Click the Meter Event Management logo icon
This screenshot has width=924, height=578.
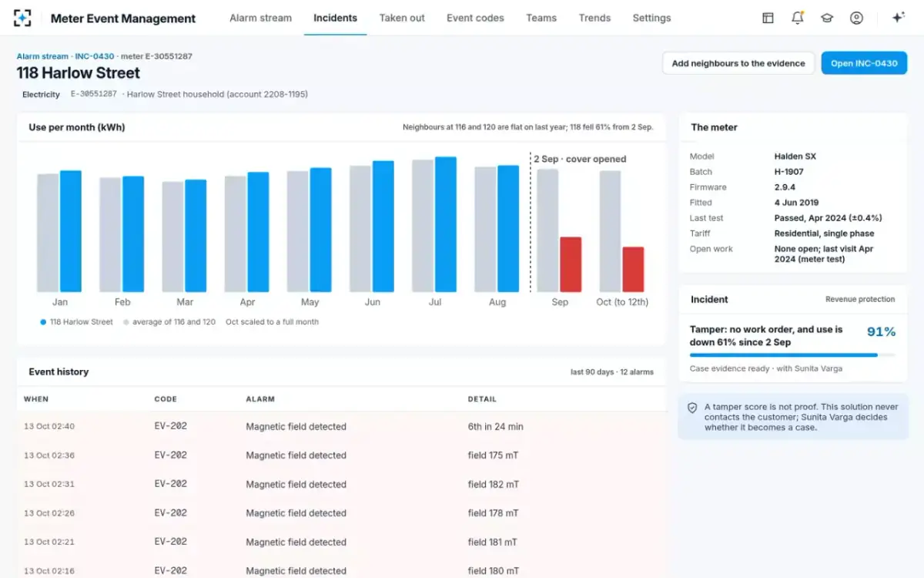pos(22,18)
